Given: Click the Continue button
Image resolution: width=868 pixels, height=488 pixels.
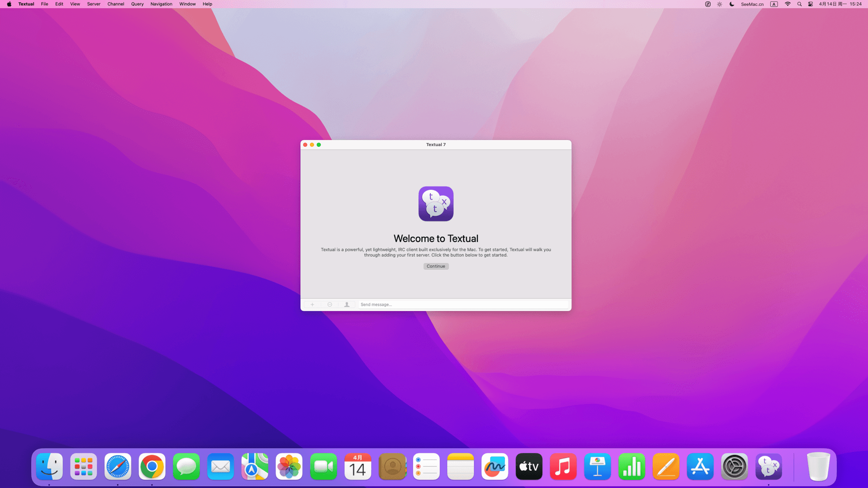Looking at the screenshot, I should tap(436, 266).
